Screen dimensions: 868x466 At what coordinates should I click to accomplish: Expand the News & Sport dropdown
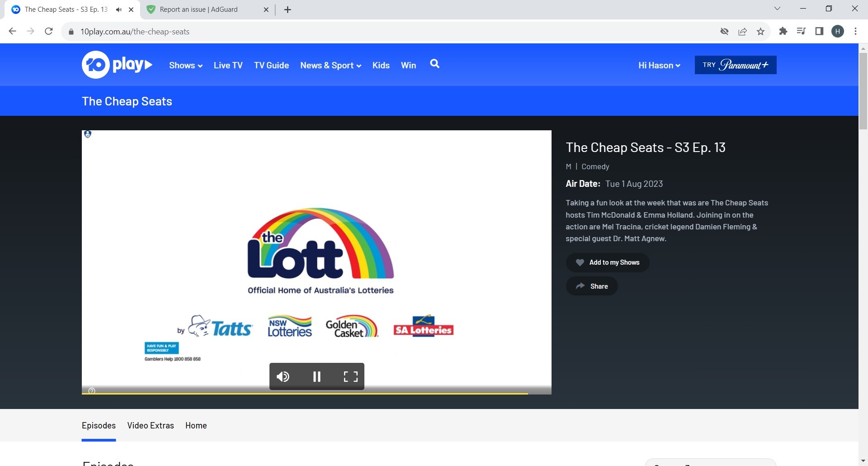330,66
